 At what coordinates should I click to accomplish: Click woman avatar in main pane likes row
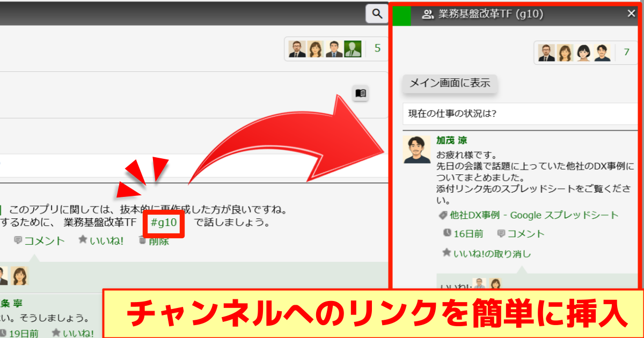point(19,276)
